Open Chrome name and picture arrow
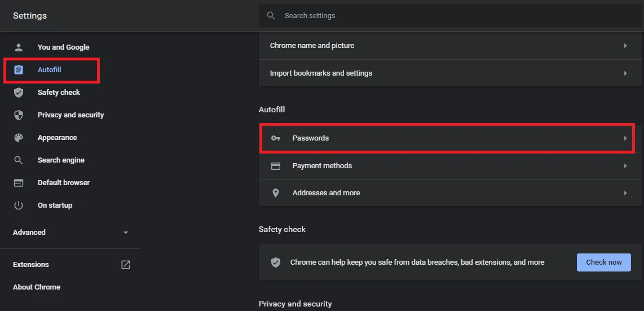 click(x=625, y=46)
